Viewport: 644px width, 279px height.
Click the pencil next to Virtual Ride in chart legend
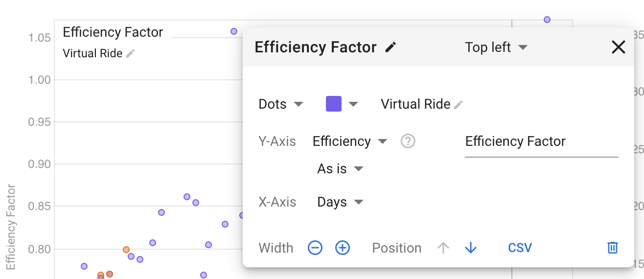click(x=130, y=54)
